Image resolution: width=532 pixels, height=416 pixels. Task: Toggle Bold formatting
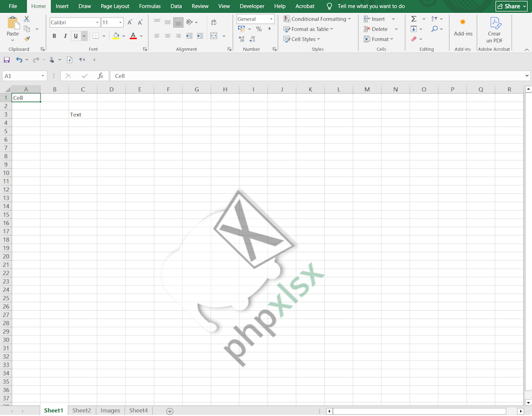pyautogui.click(x=54, y=36)
